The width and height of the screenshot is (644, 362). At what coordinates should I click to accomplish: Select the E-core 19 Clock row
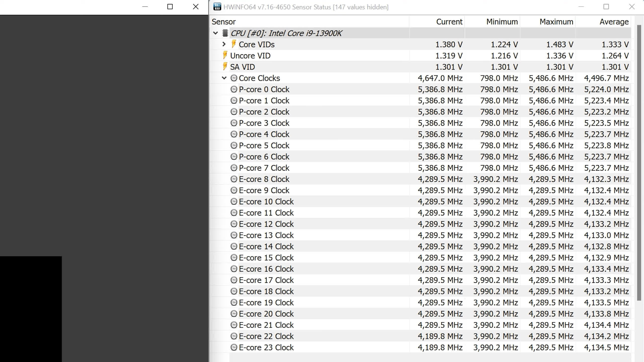click(x=420, y=302)
